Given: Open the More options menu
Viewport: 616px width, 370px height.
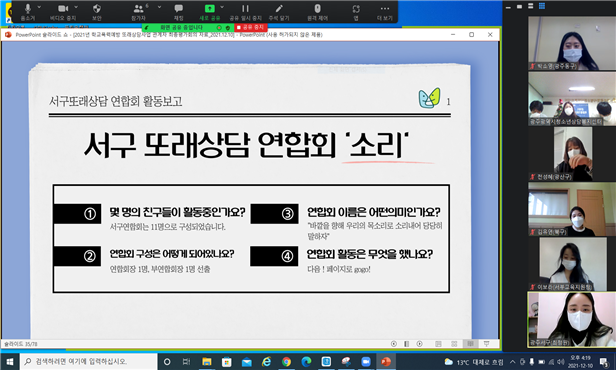Looking at the screenshot, I should pos(385,12).
